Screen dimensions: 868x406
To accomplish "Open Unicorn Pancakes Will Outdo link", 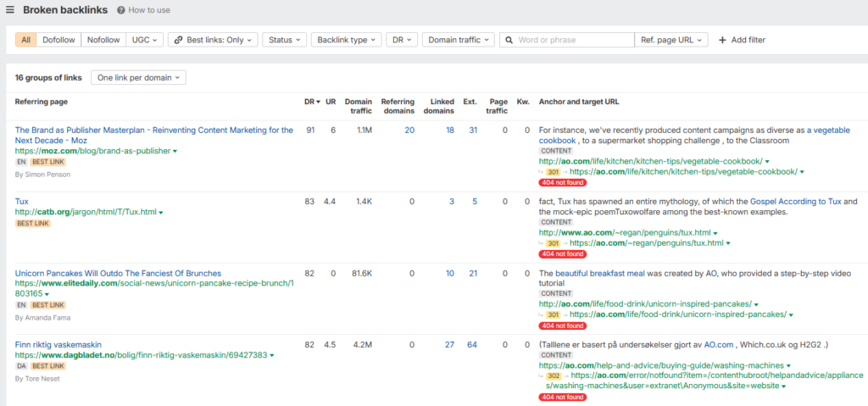I will (x=118, y=273).
